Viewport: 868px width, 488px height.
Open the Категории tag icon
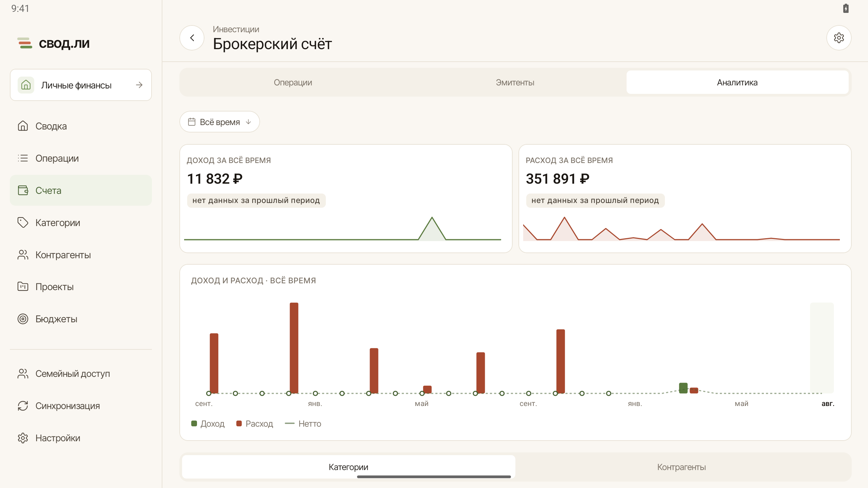tap(23, 223)
